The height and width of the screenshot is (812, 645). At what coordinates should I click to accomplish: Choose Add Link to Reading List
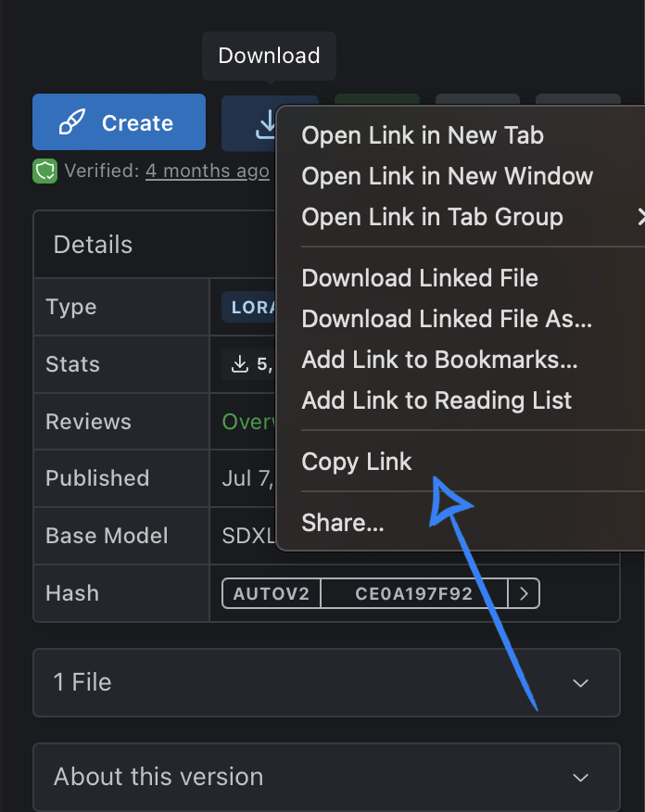pos(436,400)
